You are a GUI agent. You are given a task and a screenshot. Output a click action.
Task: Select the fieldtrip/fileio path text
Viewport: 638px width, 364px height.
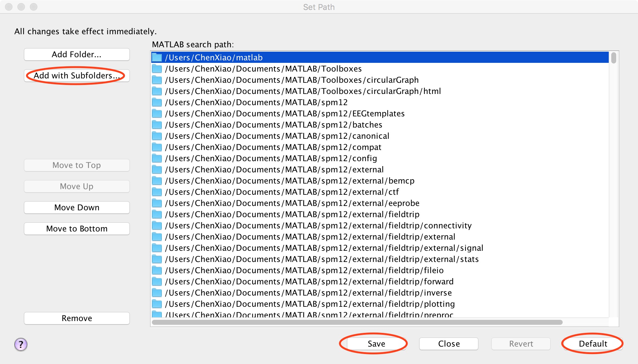(304, 270)
